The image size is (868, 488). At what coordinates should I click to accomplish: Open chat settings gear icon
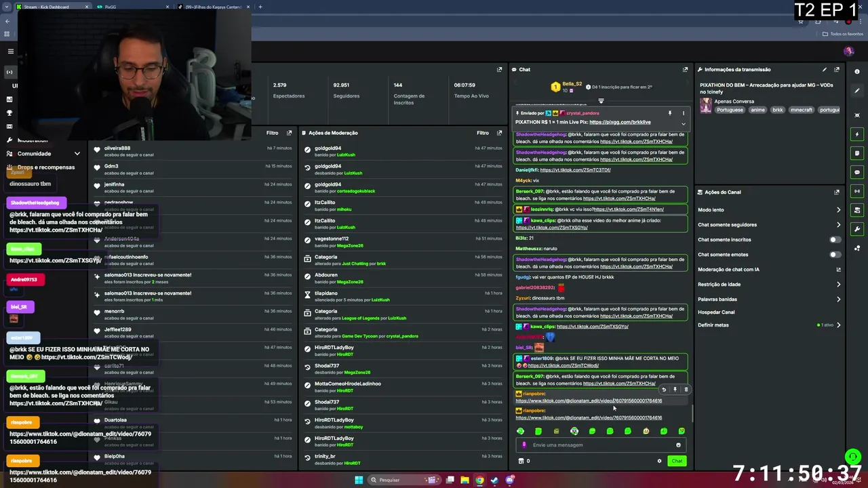(x=659, y=461)
